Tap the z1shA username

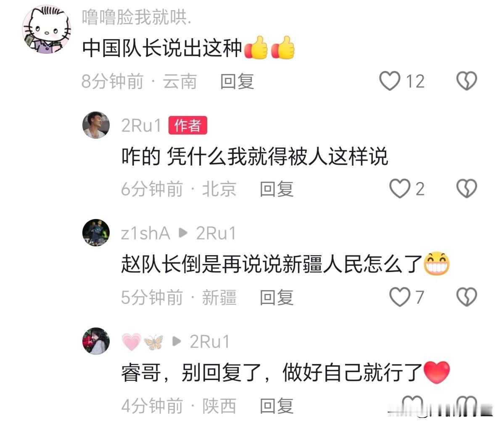click(x=145, y=233)
